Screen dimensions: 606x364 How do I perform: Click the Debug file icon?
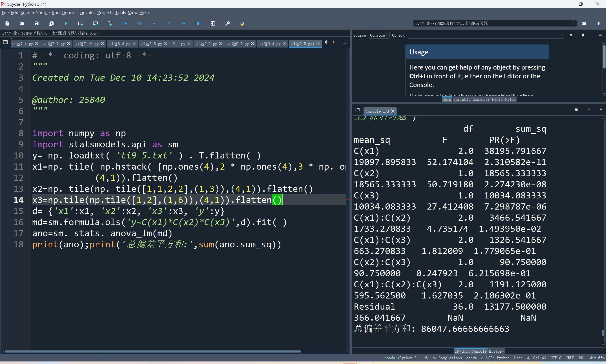[125, 24]
